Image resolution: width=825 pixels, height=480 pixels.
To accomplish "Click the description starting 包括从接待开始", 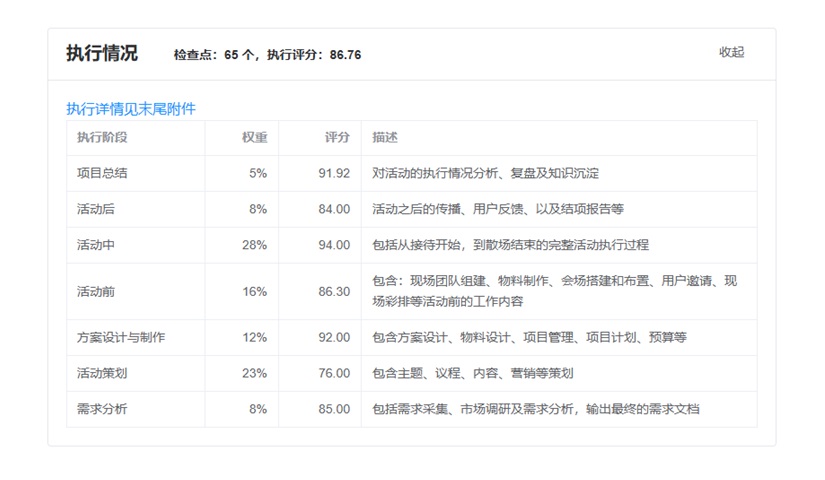I will [510, 245].
